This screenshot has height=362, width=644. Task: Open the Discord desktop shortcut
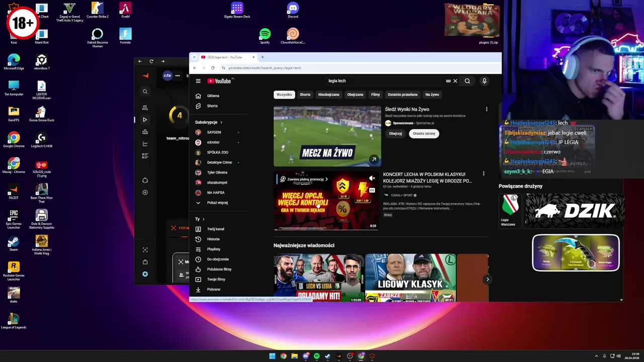tap(293, 10)
